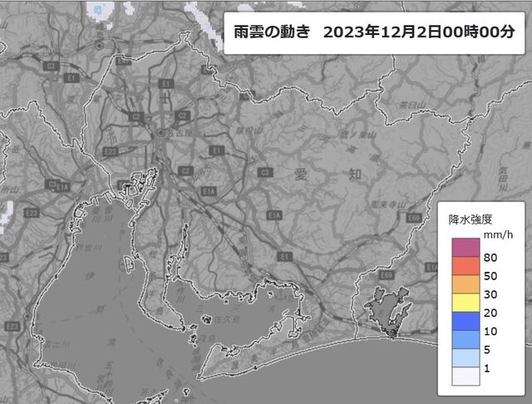
Task: Click the mm/h unit label
Action: pos(498,234)
